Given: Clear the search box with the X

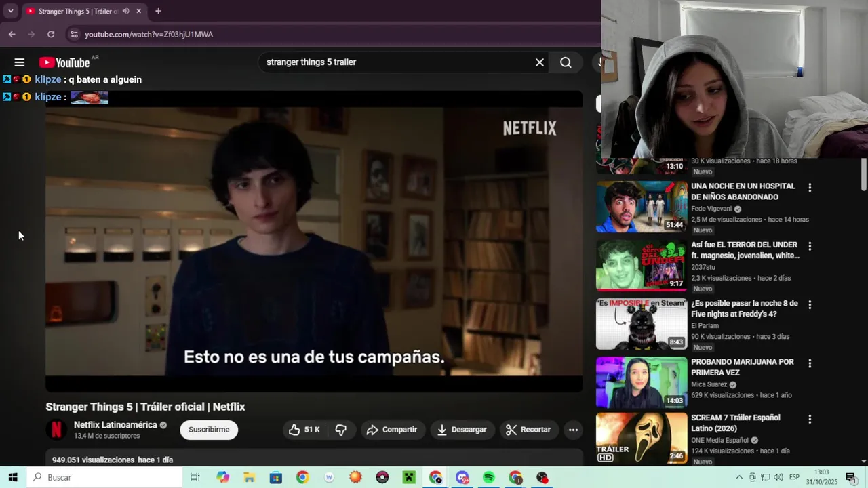Looking at the screenshot, I should [x=540, y=62].
